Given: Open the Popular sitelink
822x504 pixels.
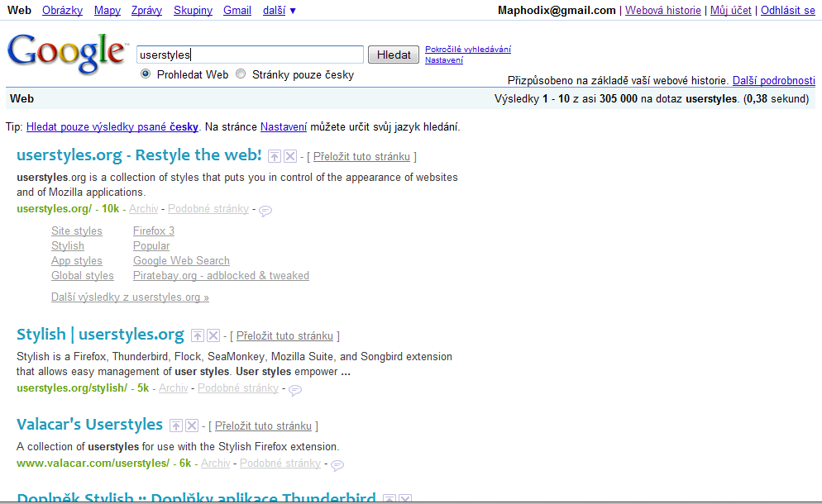Looking at the screenshot, I should pos(151,245).
